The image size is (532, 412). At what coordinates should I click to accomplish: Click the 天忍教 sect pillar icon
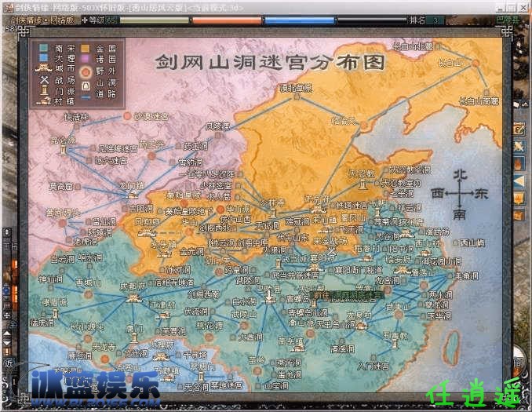[363, 185]
